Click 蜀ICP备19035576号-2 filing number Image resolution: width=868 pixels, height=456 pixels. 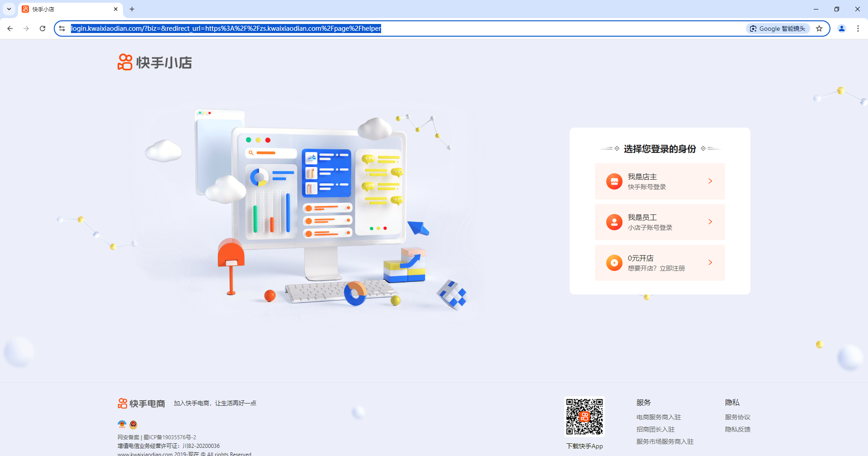click(x=170, y=437)
